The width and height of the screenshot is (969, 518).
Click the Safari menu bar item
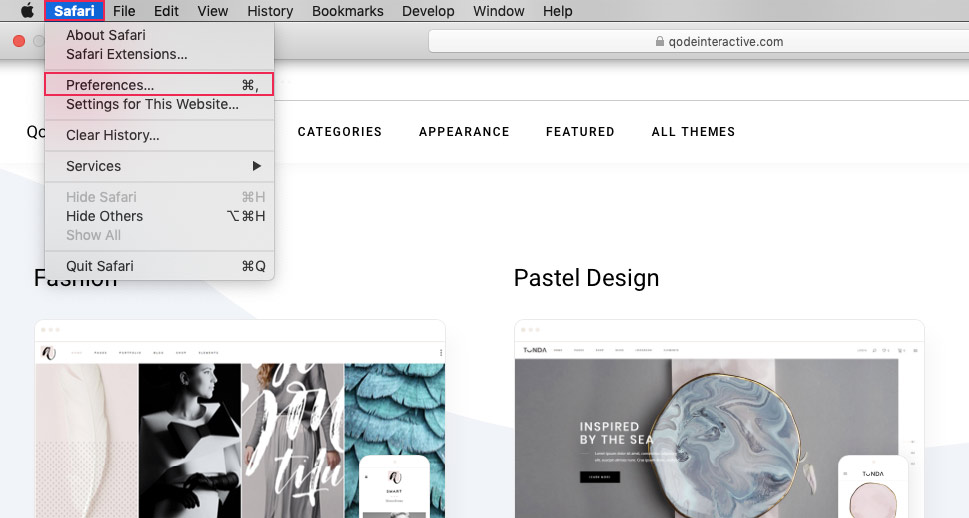coord(74,11)
